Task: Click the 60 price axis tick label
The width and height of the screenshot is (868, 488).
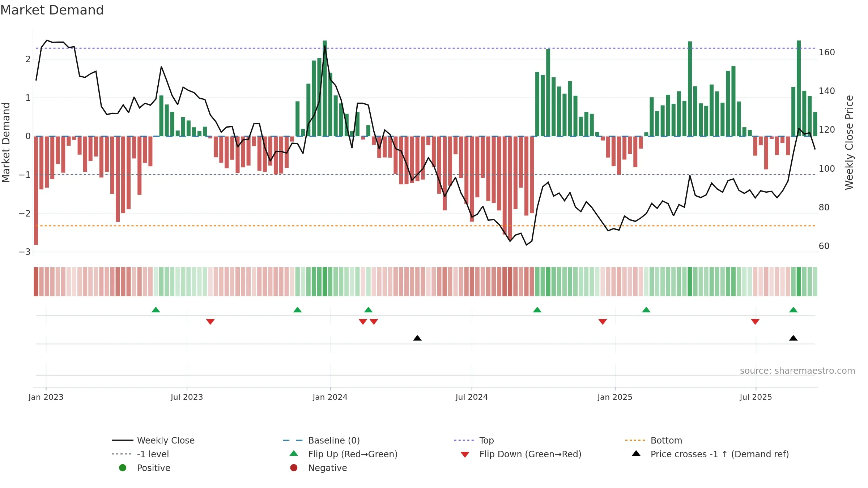Action: [x=824, y=246]
